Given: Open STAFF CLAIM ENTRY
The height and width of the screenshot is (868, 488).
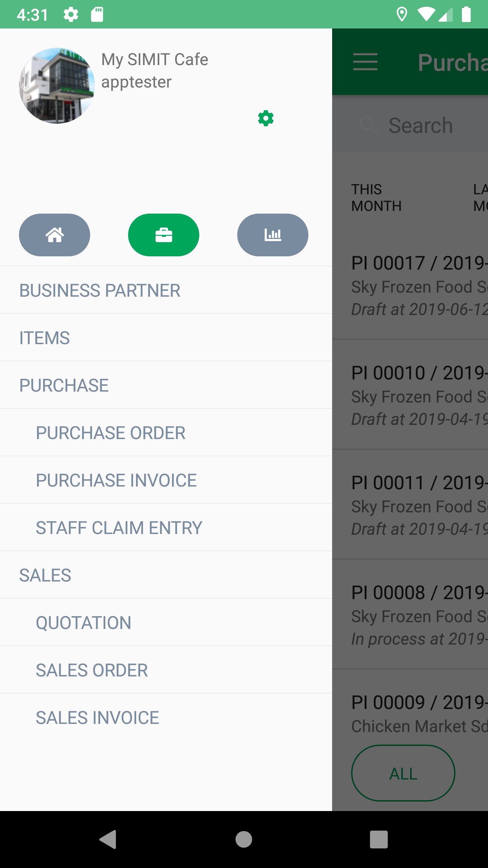Looking at the screenshot, I should pos(119,528).
